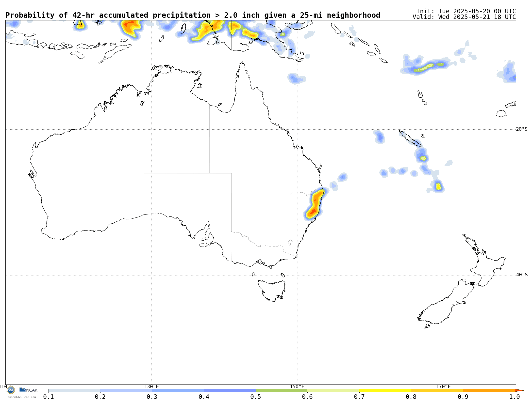Open the ensemble.ucar.edu link text
The image size is (532, 400).
22,397
